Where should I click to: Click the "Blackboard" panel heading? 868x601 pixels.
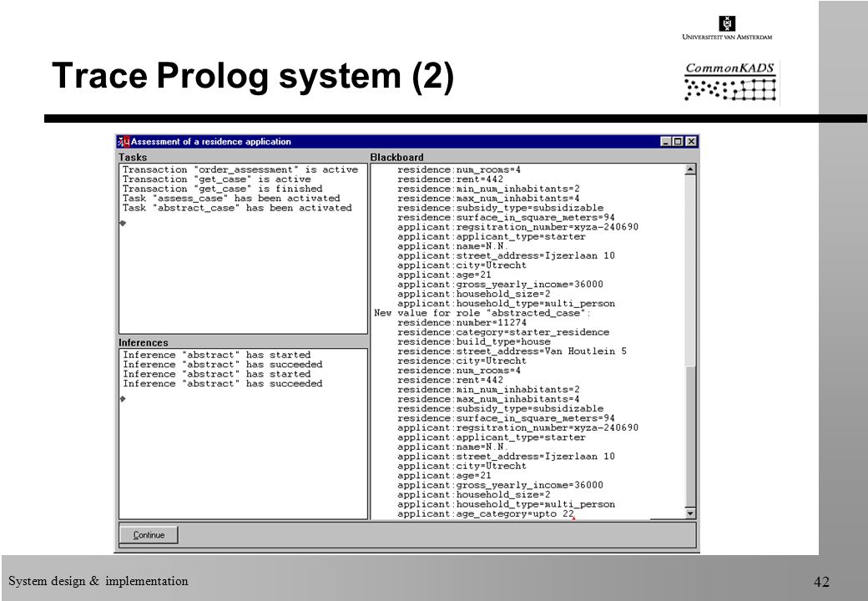tap(397, 157)
